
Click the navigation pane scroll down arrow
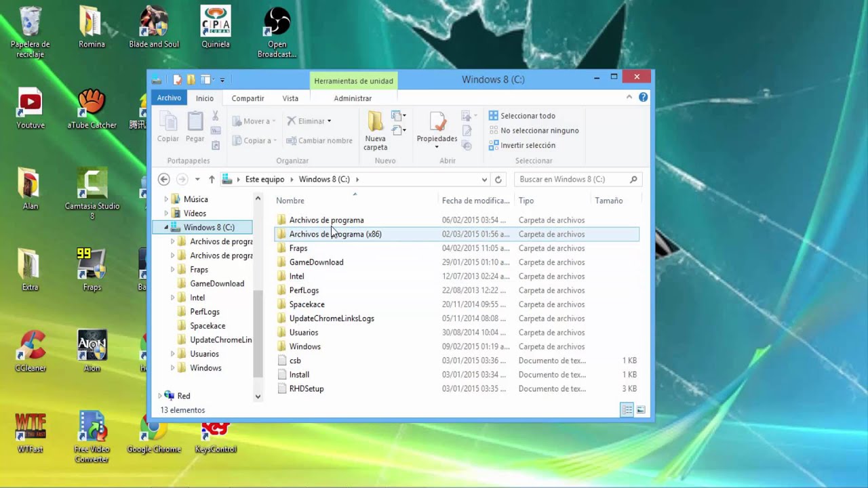tap(258, 396)
